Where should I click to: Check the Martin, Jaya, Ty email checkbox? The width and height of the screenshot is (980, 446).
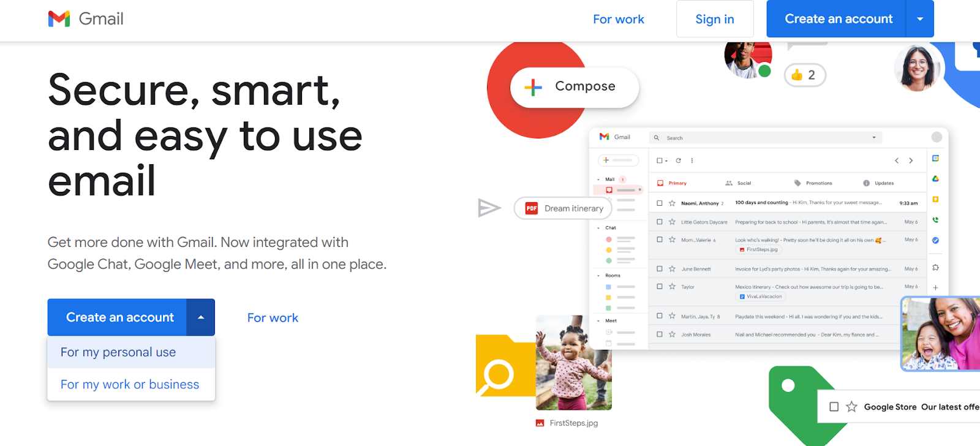click(x=660, y=316)
